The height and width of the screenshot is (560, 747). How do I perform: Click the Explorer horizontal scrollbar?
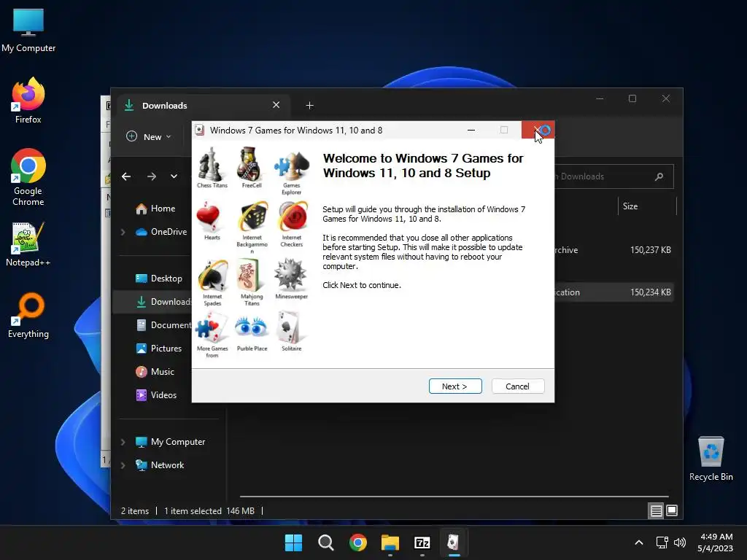454,497
